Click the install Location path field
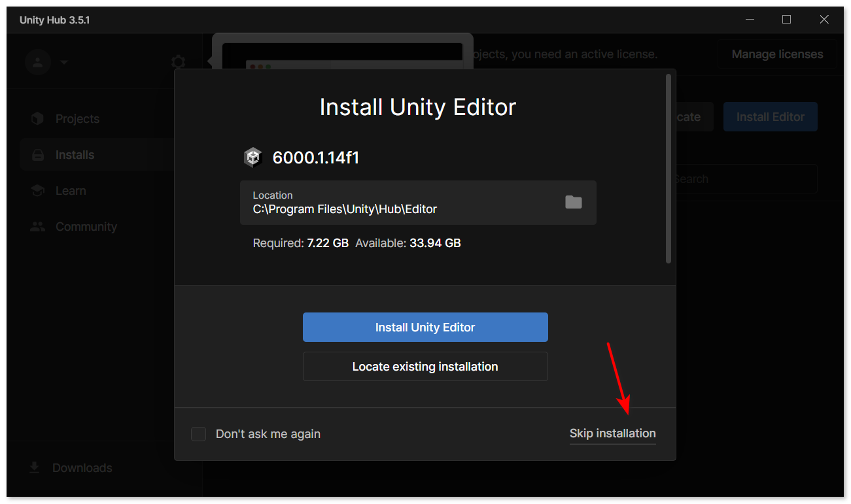The image size is (851, 504). point(418,203)
